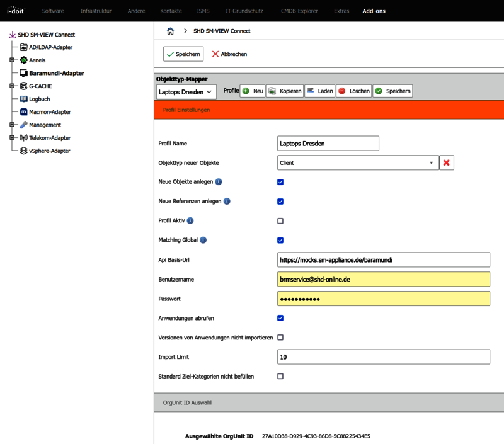
Task: Click info icon beside Matching Global
Action: (x=203, y=240)
